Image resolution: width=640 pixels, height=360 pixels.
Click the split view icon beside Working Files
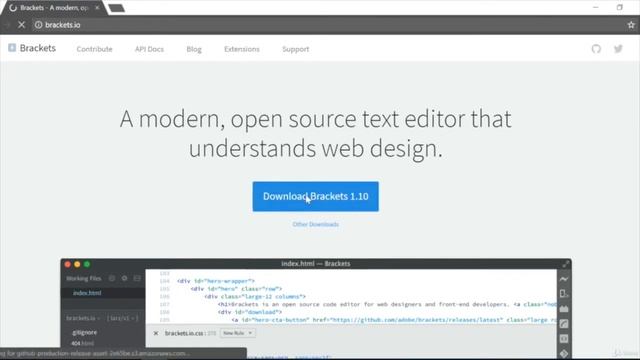tap(137, 278)
